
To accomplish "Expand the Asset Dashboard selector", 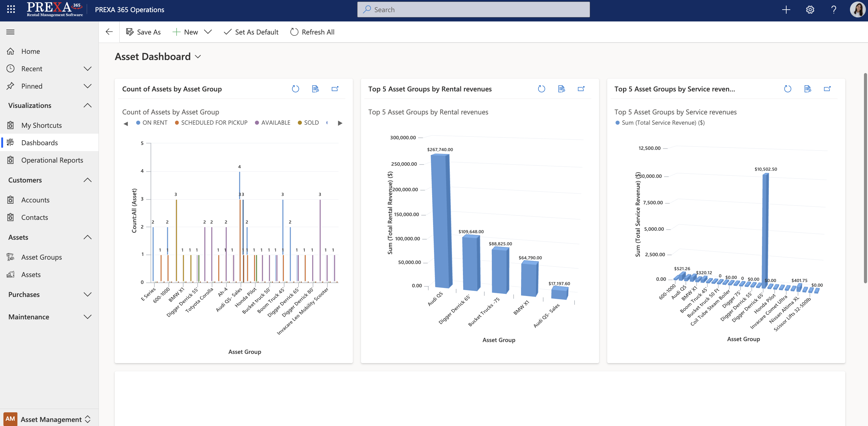I will pos(198,57).
